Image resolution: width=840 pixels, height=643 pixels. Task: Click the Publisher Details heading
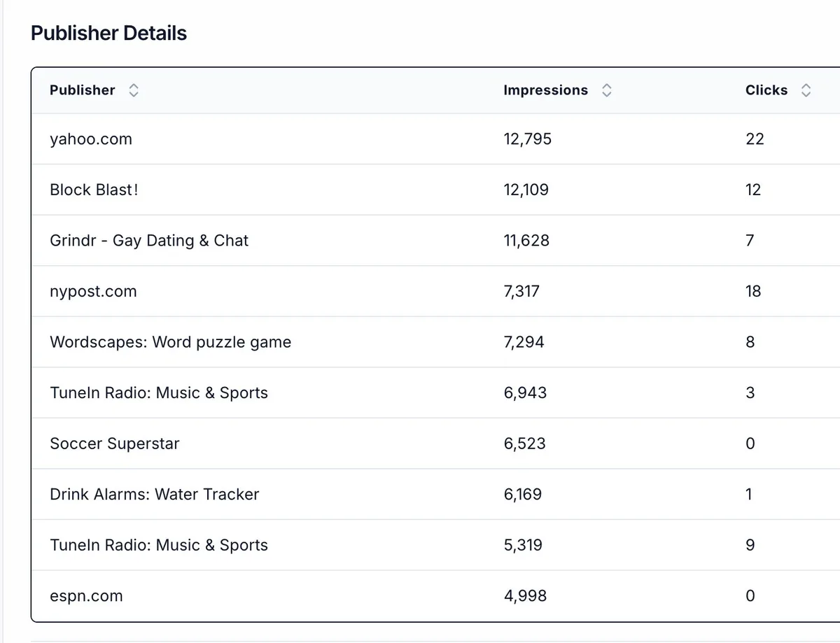pyautogui.click(x=108, y=33)
